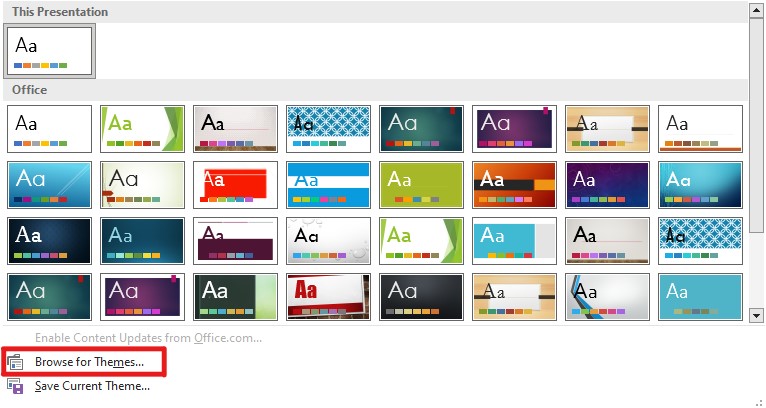Apply theme with bold red Aa text
This screenshot has width=766, height=408.
click(x=328, y=297)
